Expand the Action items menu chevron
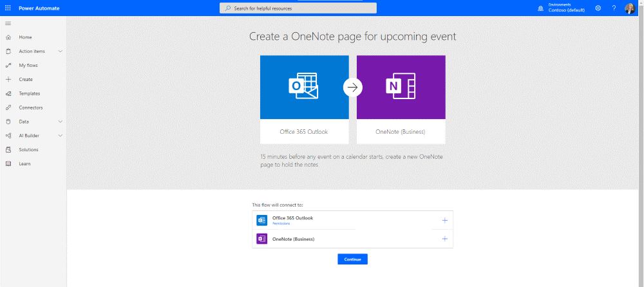The image size is (644, 287). tap(61, 51)
